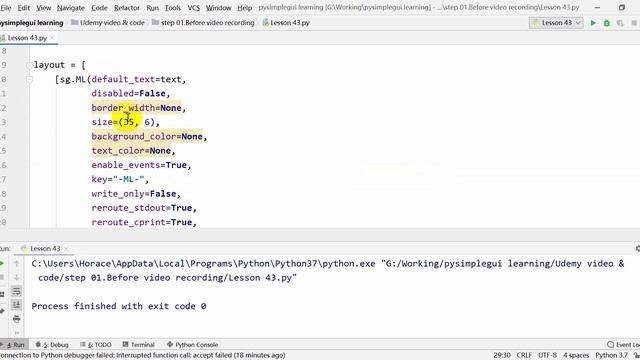
Task: Click the debugger connection failed status message
Action: 143,355
